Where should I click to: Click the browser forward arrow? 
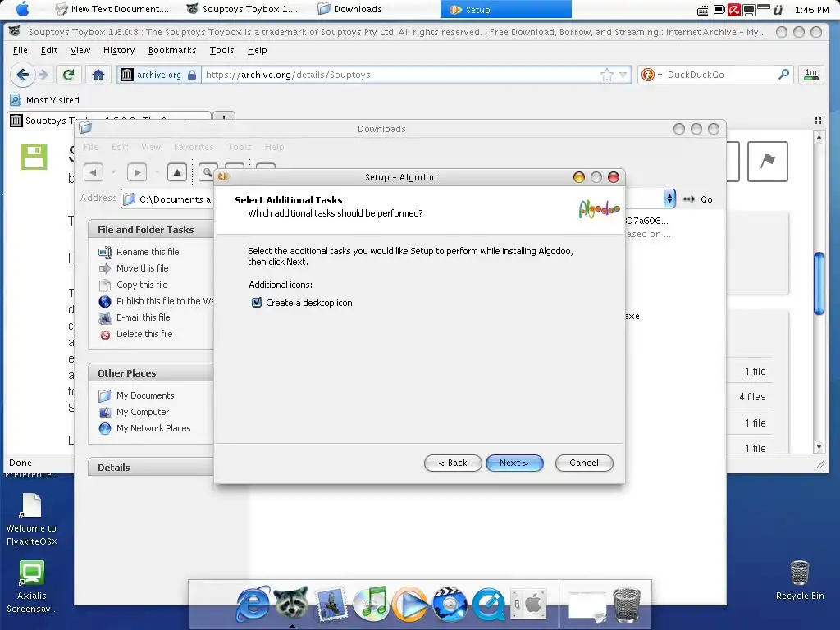(x=43, y=75)
